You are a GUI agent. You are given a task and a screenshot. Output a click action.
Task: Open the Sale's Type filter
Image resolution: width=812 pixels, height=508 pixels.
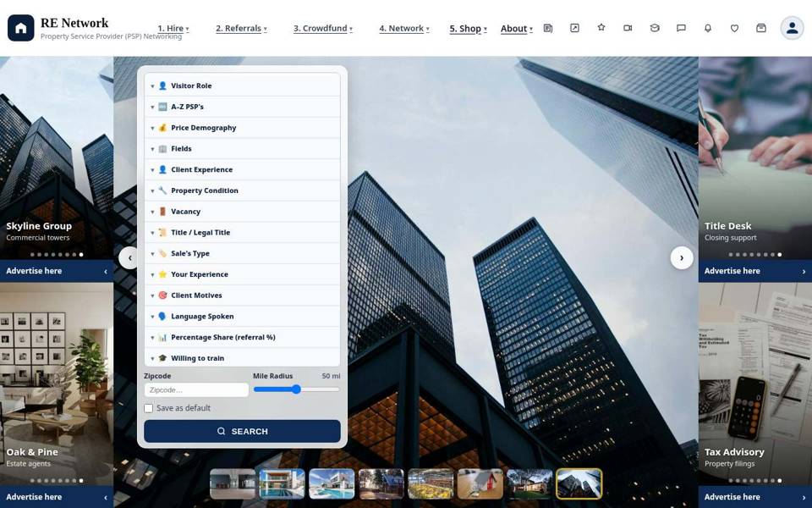[x=243, y=253]
